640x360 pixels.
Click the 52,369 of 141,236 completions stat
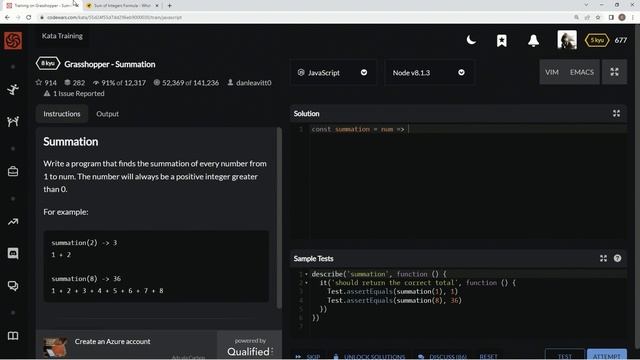point(186,82)
